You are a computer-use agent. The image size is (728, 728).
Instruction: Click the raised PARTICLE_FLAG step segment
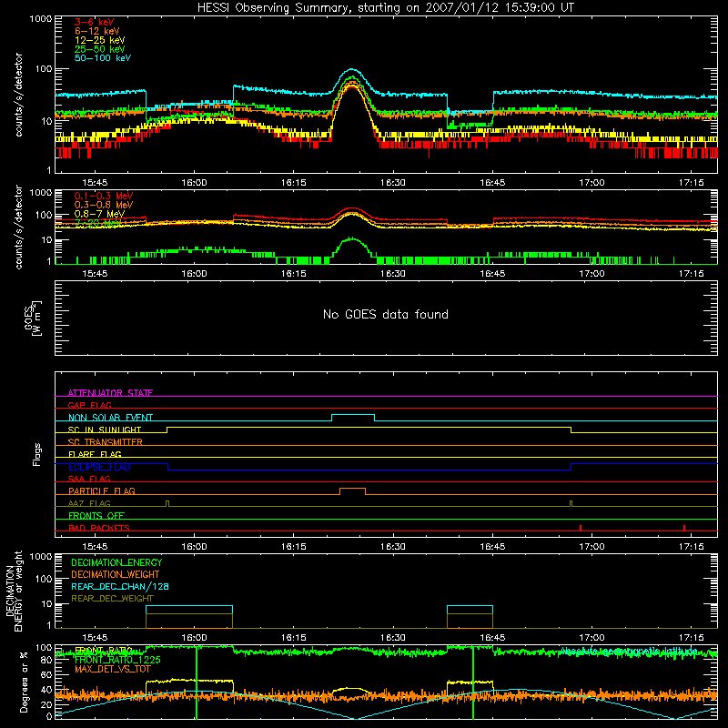[352, 489]
